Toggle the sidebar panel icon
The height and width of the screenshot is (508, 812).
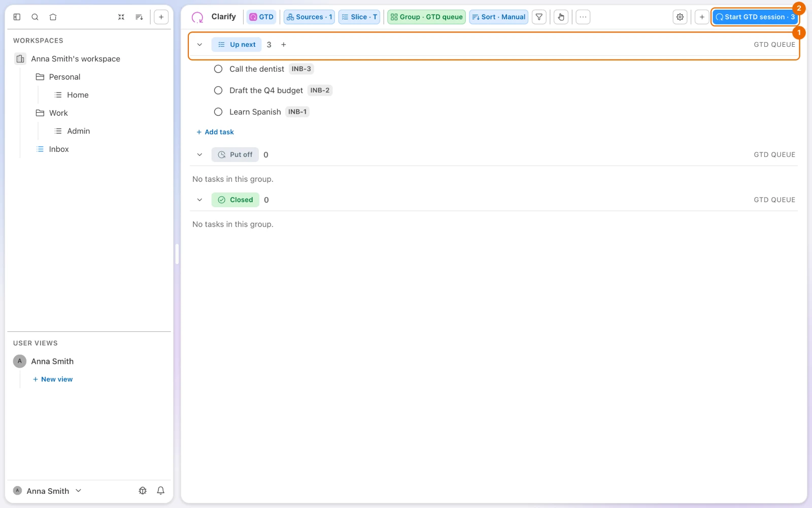(x=17, y=17)
